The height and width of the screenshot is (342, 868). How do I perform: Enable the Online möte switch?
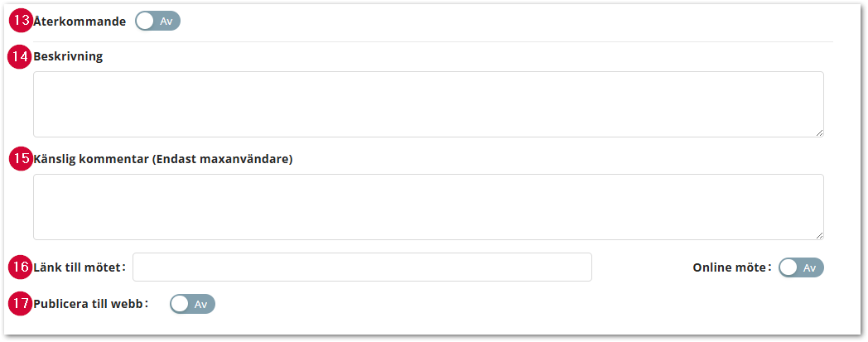[x=801, y=267]
